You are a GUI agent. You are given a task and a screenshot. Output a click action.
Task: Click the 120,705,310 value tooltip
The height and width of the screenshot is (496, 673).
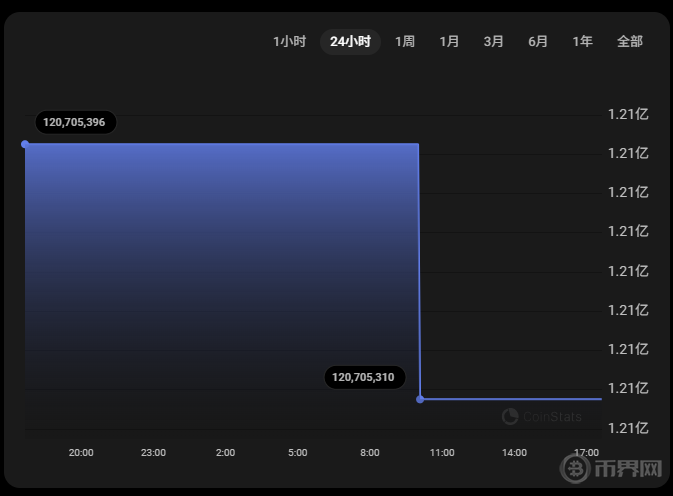pyautogui.click(x=363, y=377)
